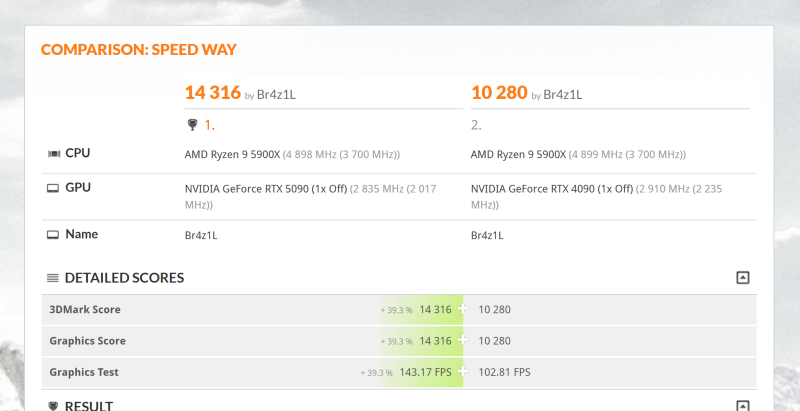800x411 pixels.
Task: Click the GPU monitor icon
Action: tap(53, 188)
